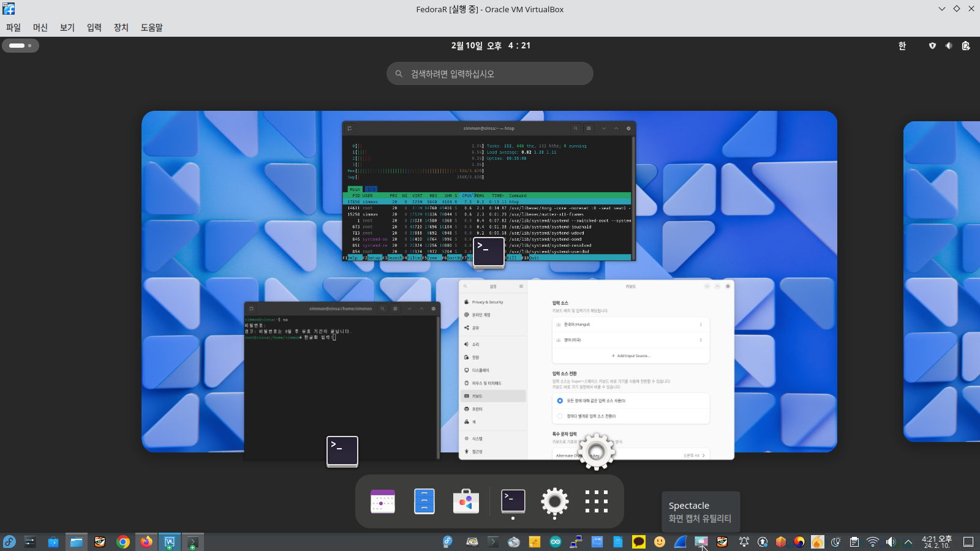Open the VirtualBox 도움말 menu
The height and width of the screenshot is (551, 980).
(x=152, y=28)
